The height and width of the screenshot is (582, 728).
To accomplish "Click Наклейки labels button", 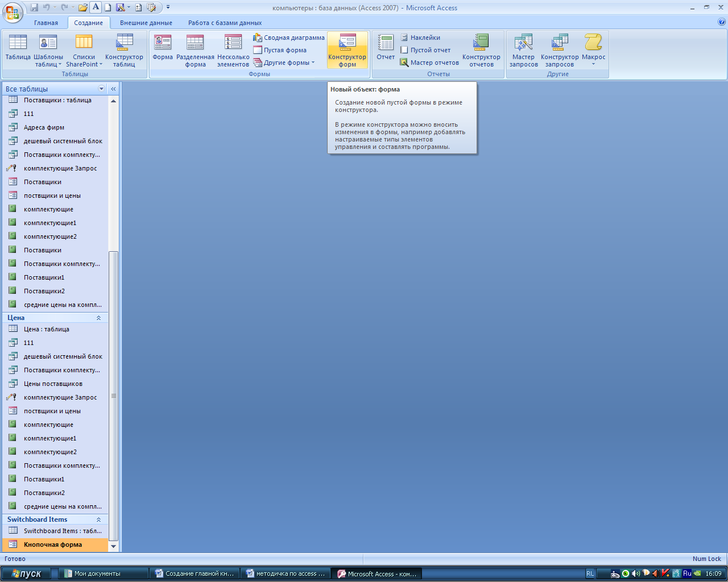I will (420, 38).
